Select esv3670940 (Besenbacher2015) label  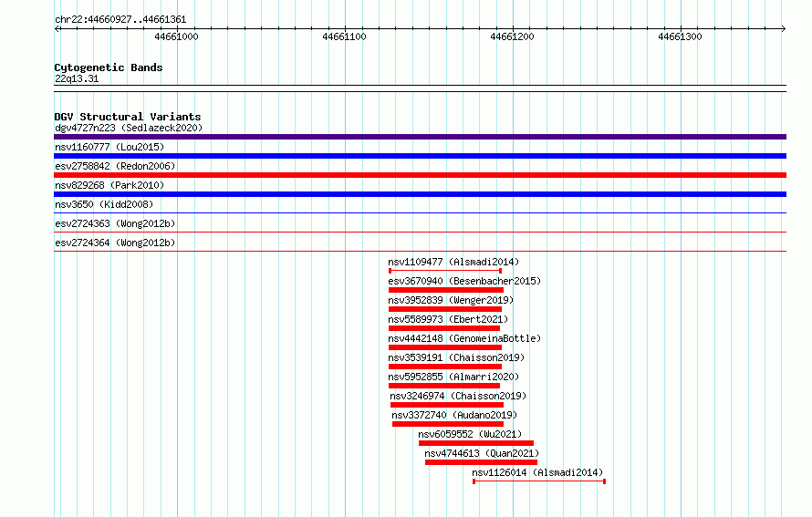tap(464, 281)
